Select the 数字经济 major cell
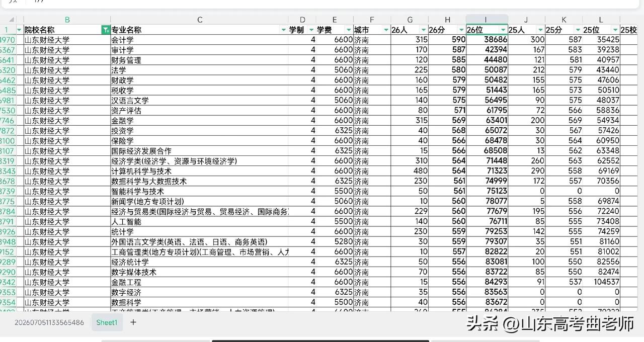Screen dimensions: 644x342 (x=199, y=292)
